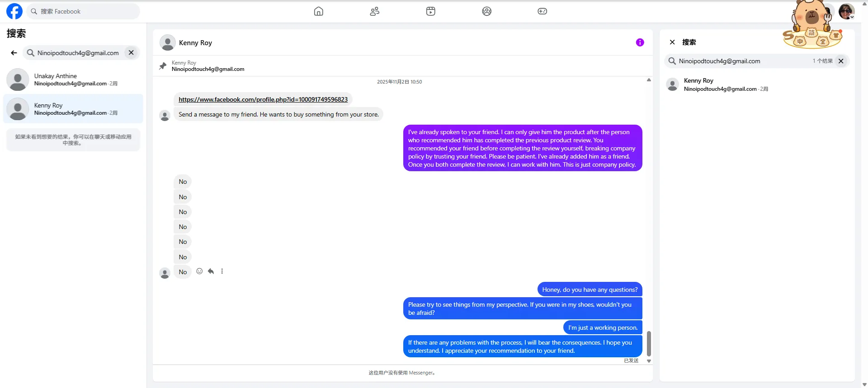Open the pinned Ninoipodtouch4g@gmail.com message
Screen dimensions: 868x388
coord(208,69)
